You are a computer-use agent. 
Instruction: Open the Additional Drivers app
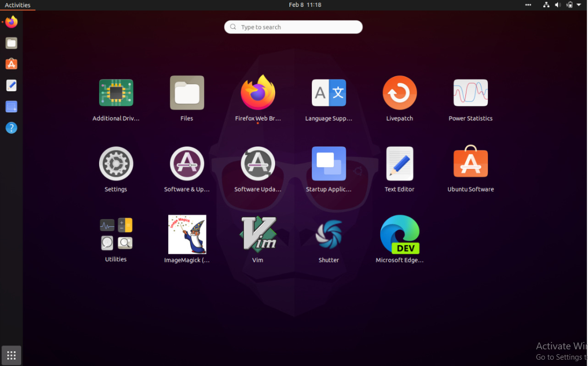pyautogui.click(x=116, y=93)
